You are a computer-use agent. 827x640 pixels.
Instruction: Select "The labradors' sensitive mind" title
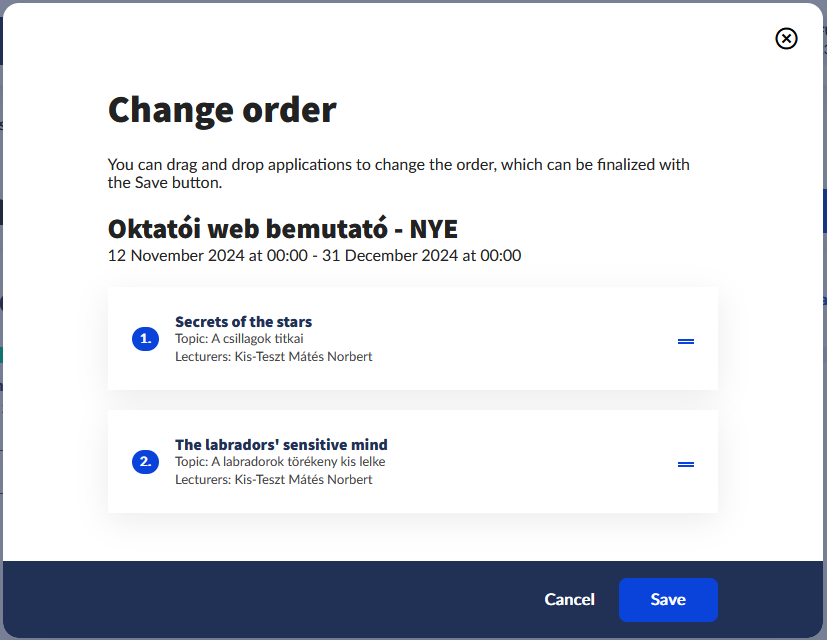[x=281, y=445]
